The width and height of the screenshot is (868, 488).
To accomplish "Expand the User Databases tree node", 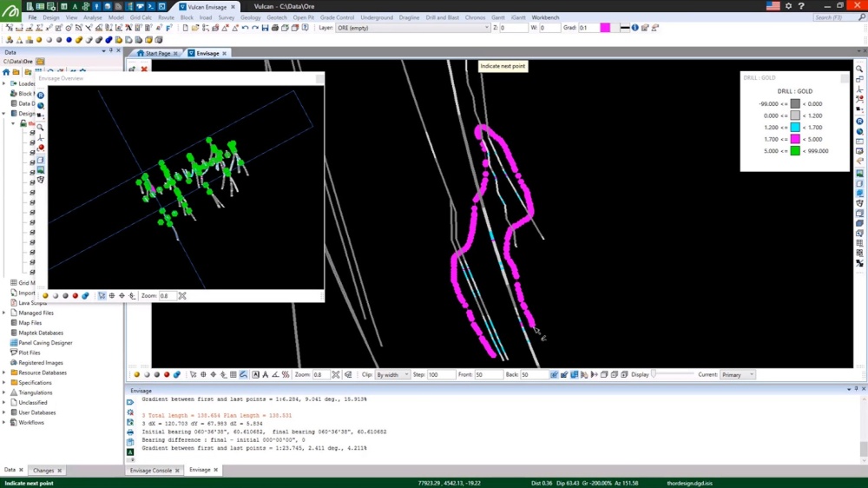I will (x=4, y=412).
